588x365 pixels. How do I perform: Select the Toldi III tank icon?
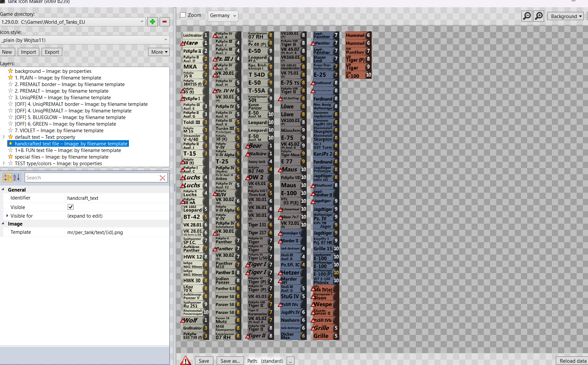coord(196,122)
